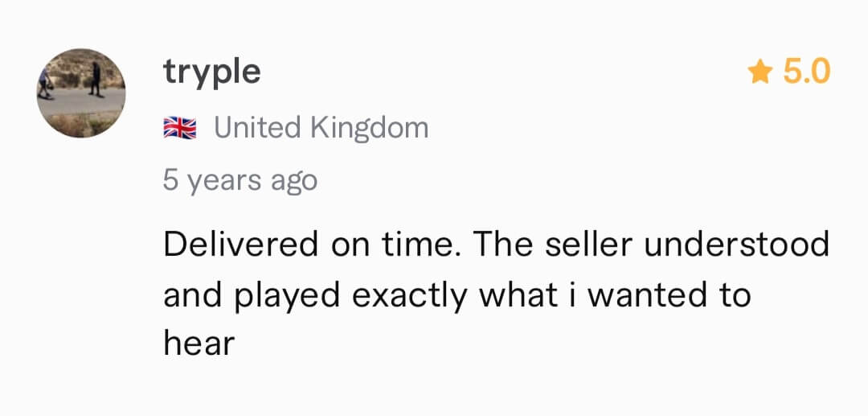The width and height of the screenshot is (868, 416).
Task: Open the tryple username profile link
Action: 211,73
